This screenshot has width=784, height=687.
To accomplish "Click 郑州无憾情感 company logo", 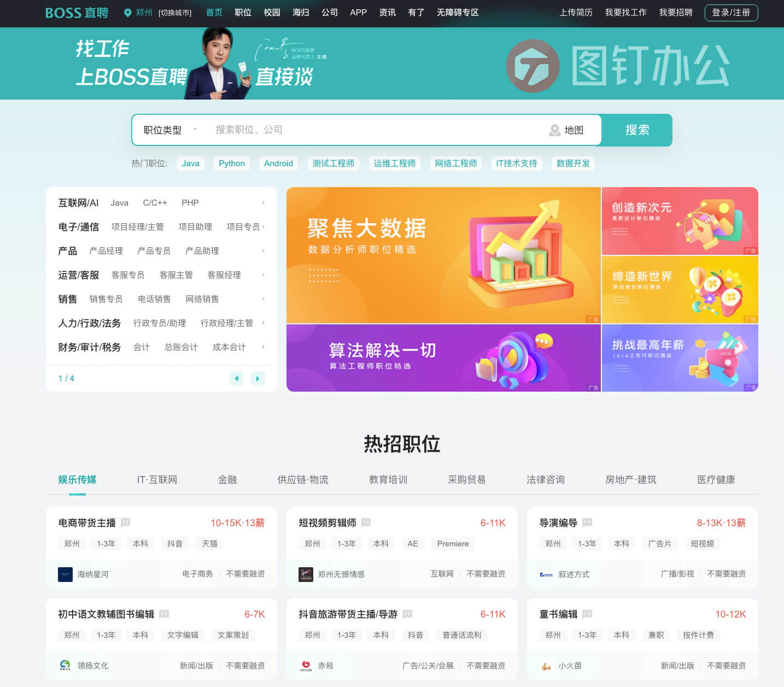I will 306,574.
